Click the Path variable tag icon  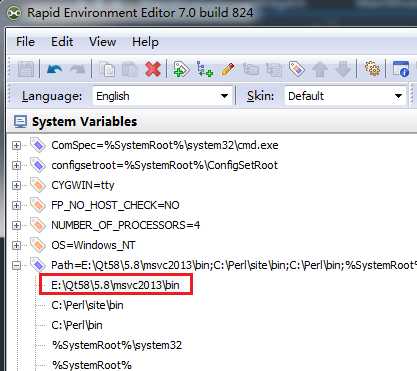click(x=38, y=265)
